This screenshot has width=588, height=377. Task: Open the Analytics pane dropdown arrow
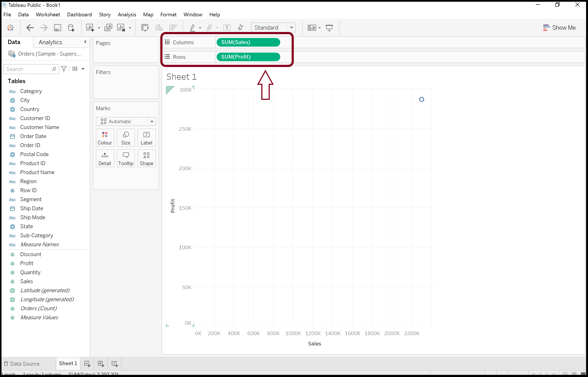(85, 42)
